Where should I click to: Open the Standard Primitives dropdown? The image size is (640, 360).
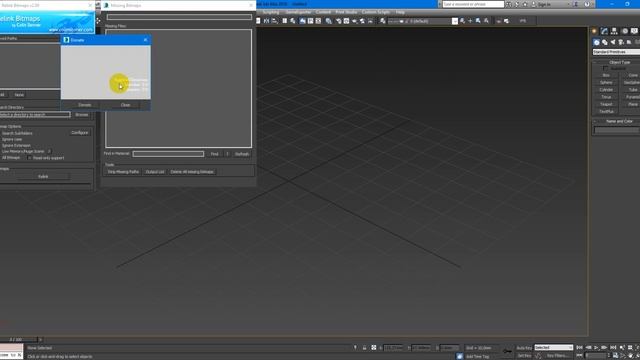[x=616, y=52]
